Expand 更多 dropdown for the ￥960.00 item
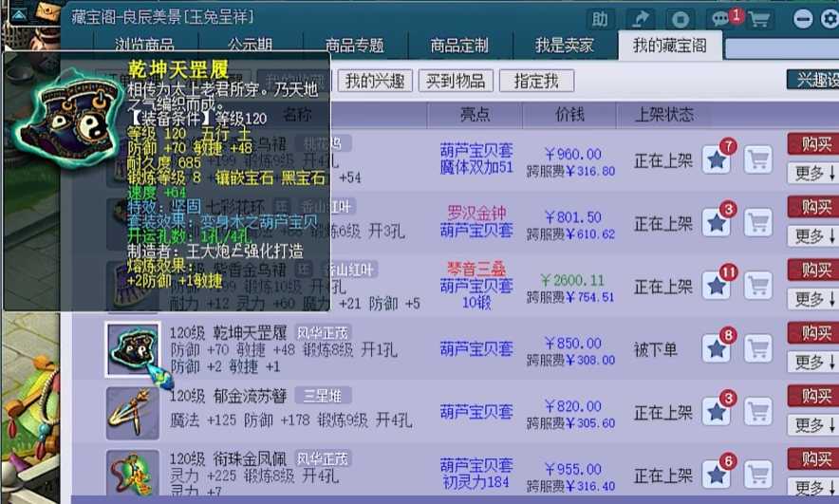Image resolution: width=839 pixels, height=504 pixels. [814, 174]
